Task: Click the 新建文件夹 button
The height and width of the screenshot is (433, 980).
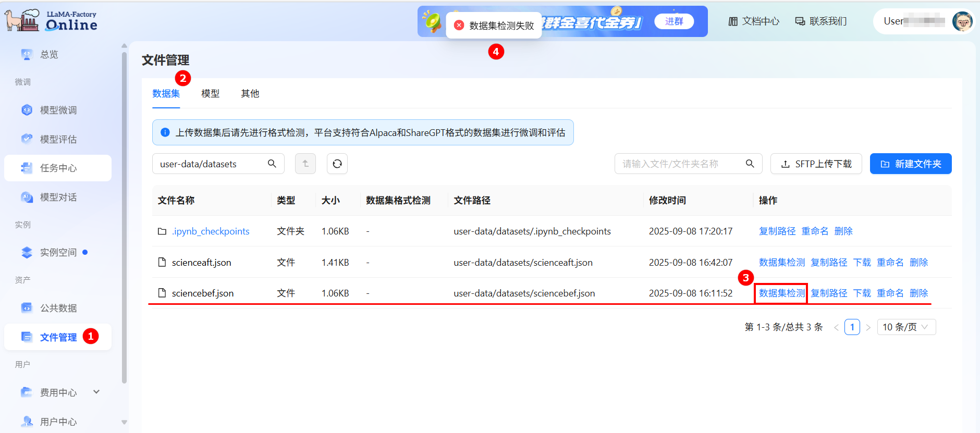Action: (x=910, y=164)
